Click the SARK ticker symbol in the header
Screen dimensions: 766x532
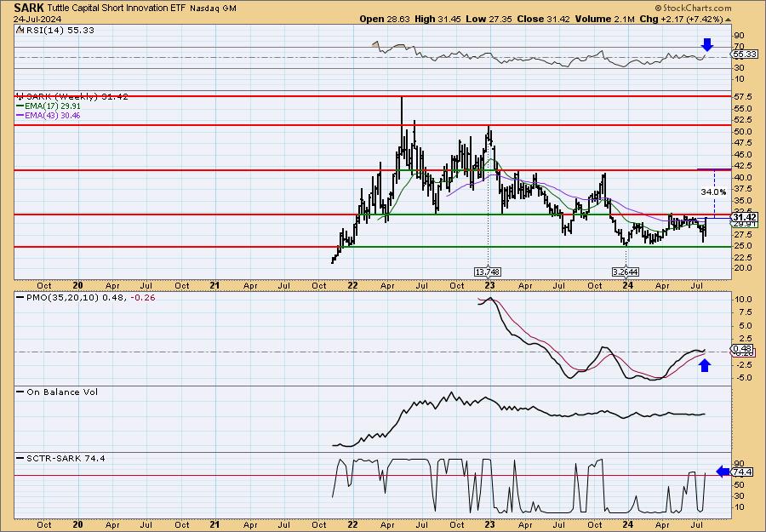pos(29,8)
